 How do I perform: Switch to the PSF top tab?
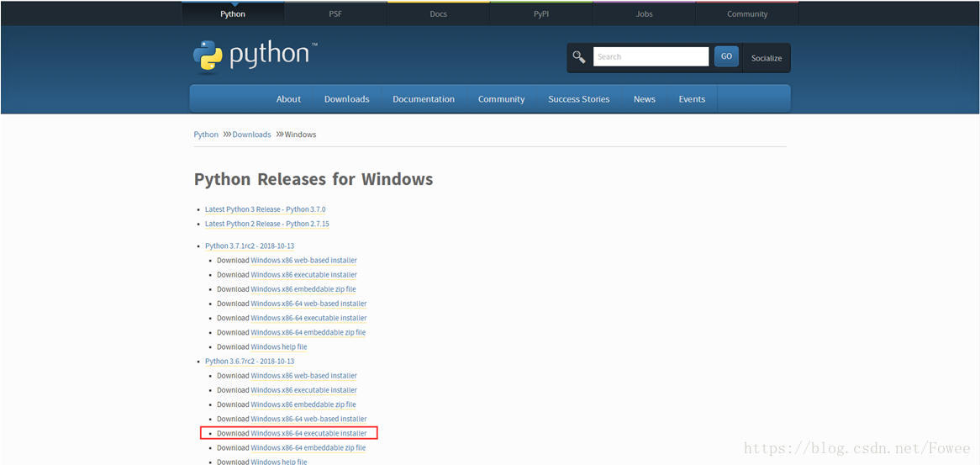pos(335,13)
